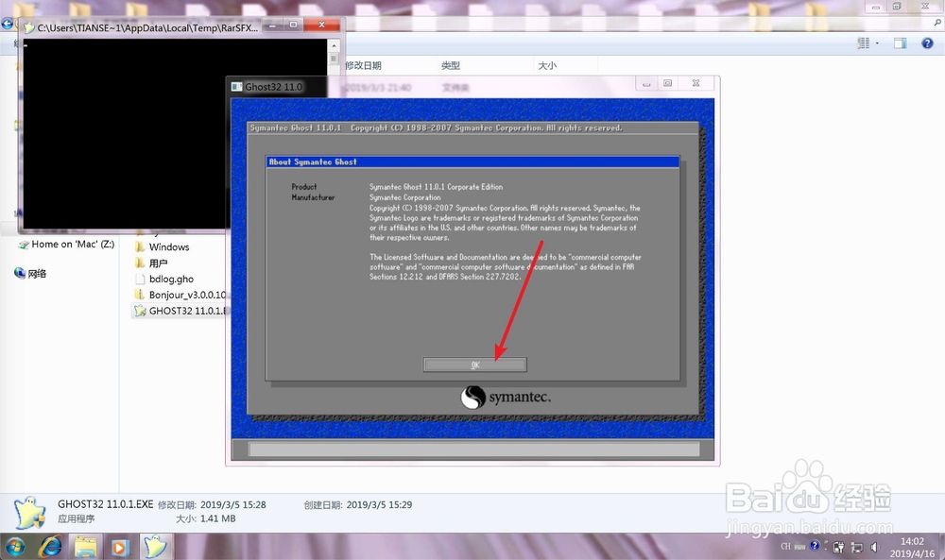Open volume speaker tray icon
945x560 pixels.
[x=874, y=548]
